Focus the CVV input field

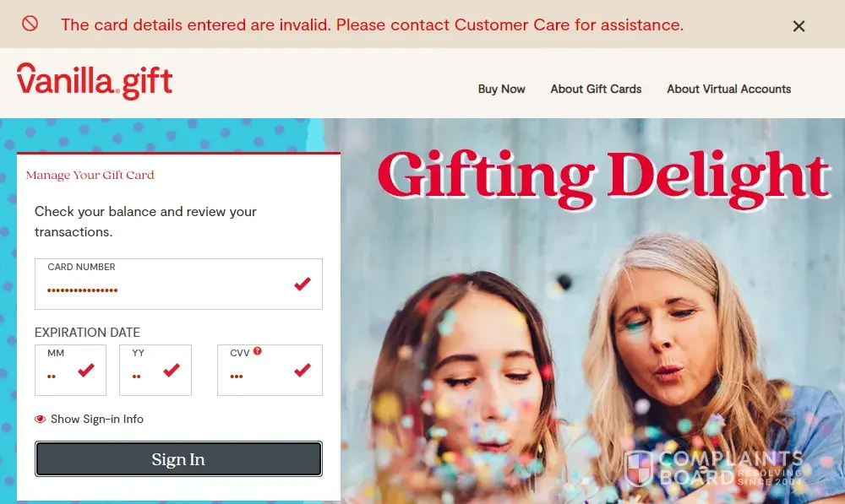[270, 370]
